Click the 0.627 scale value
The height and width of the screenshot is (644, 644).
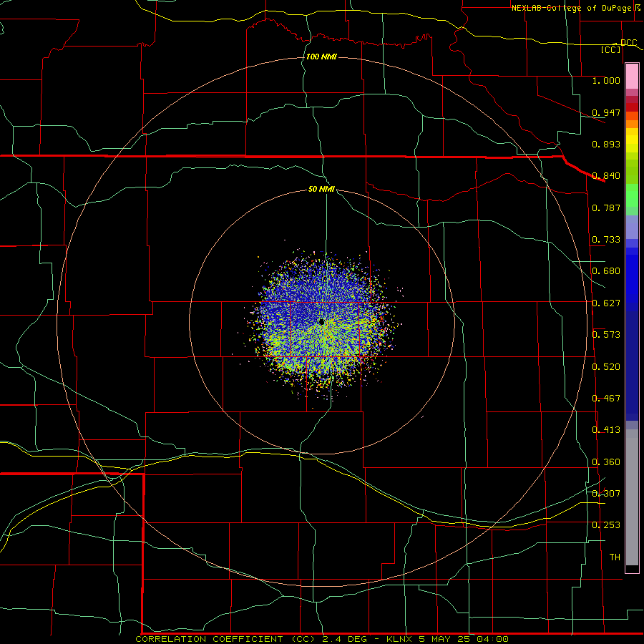(x=606, y=303)
